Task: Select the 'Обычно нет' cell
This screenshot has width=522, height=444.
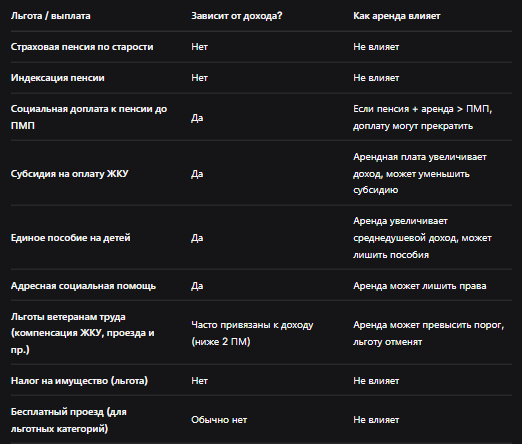Action: click(x=219, y=420)
